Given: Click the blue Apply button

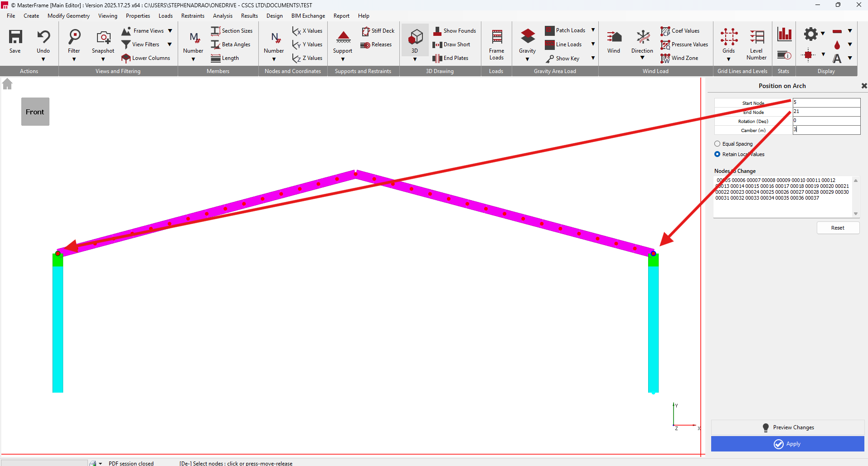Looking at the screenshot, I should (x=788, y=444).
